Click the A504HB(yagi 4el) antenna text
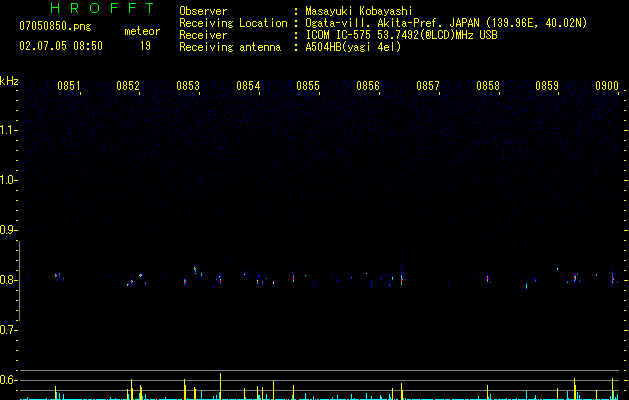Image resolution: width=629 pixels, height=400 pixels. pyautogui.click(x=353, y=47)
